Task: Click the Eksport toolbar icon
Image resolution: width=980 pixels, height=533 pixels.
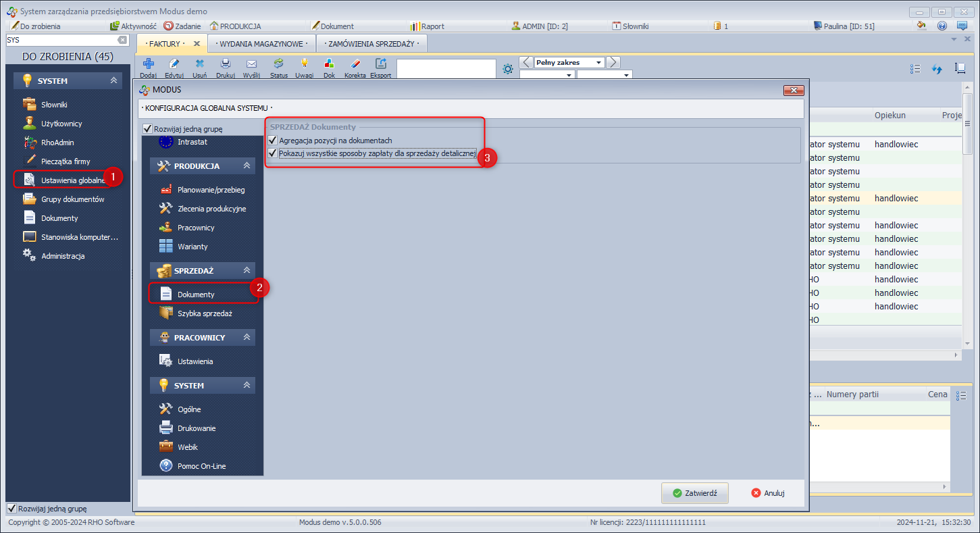Action: (x=380, y=64)
